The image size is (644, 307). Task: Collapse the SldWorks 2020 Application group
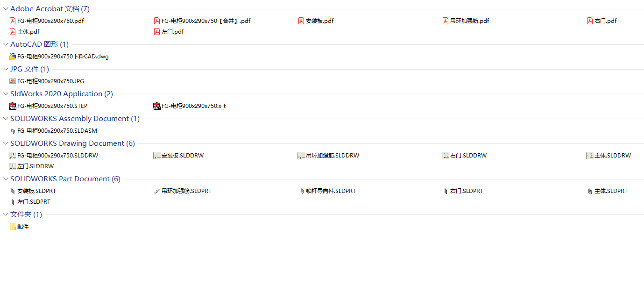tap(6, 93)
